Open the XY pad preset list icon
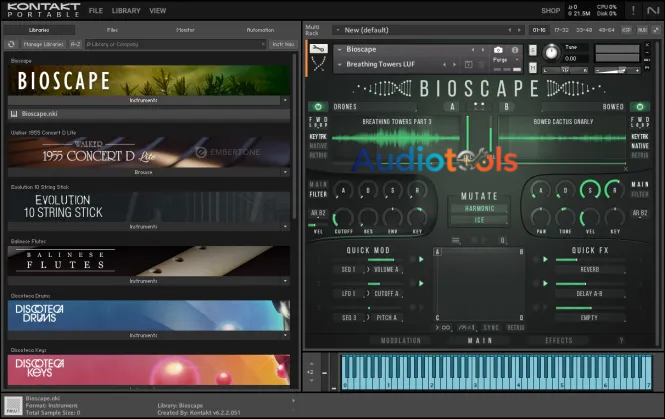Screen dimensions: 665x419 [x=456, y=240]
